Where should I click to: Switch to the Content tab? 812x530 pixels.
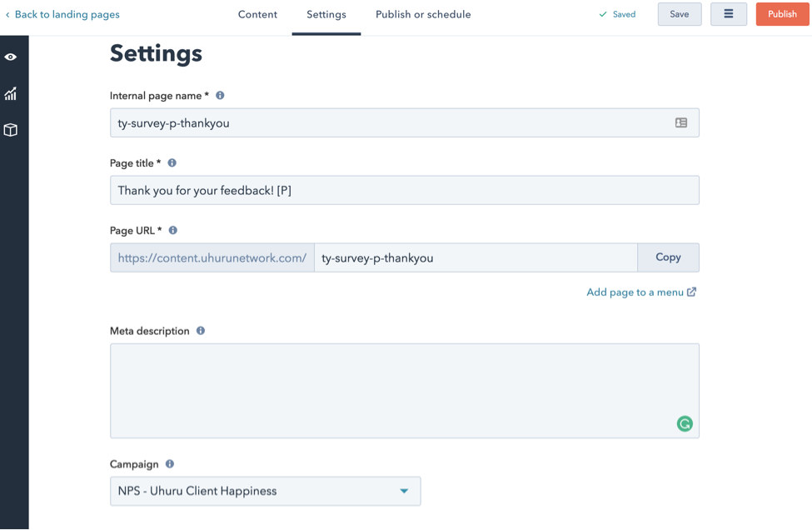tap(257, 14)
